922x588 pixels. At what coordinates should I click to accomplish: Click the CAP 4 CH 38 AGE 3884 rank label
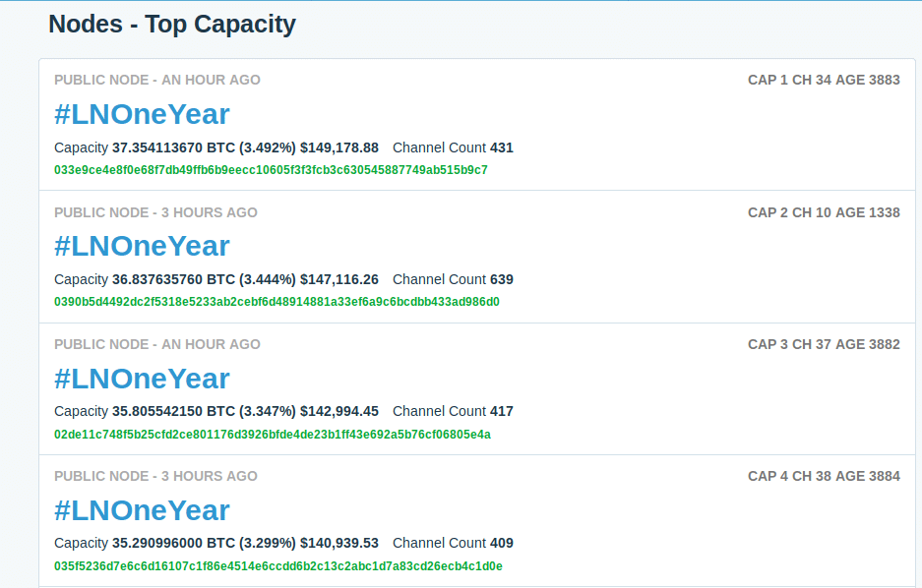pos(824,476)
